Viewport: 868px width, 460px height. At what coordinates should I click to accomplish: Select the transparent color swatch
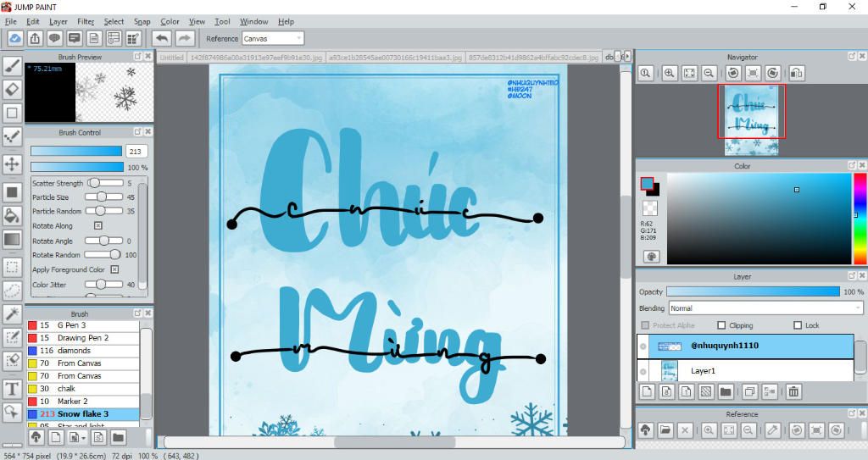[x=650, y=208]
